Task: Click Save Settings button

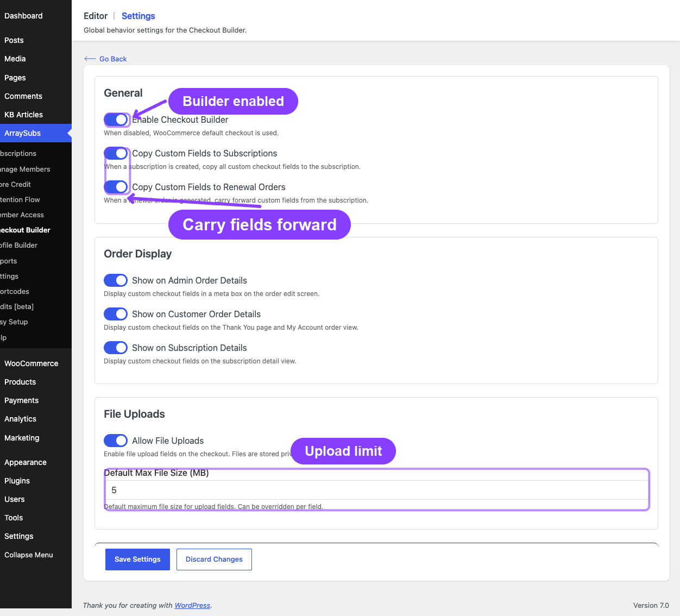Action: point(137,560)
